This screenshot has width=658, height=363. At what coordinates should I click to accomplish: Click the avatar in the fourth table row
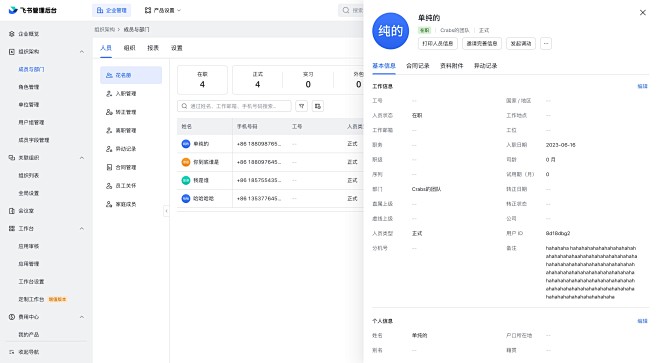click(186, 198)
